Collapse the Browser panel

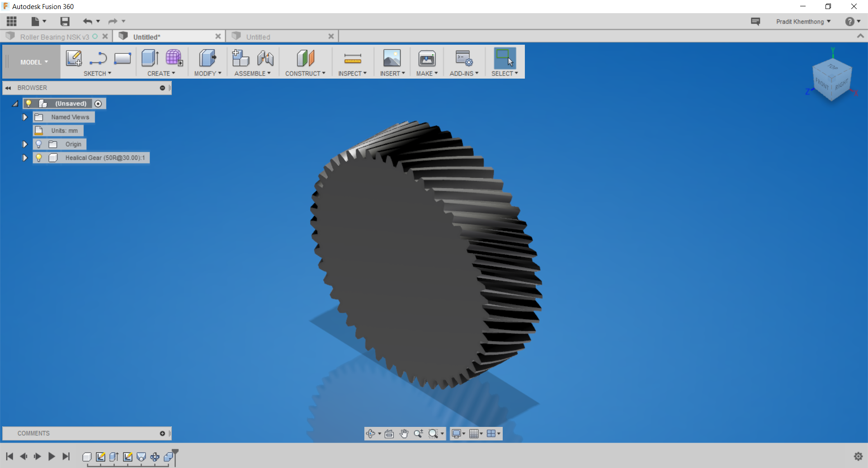tap(8, 88)
